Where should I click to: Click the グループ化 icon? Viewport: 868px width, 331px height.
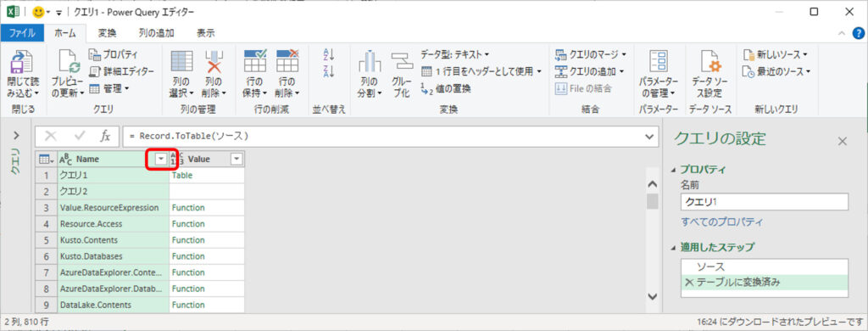[402, 63]
